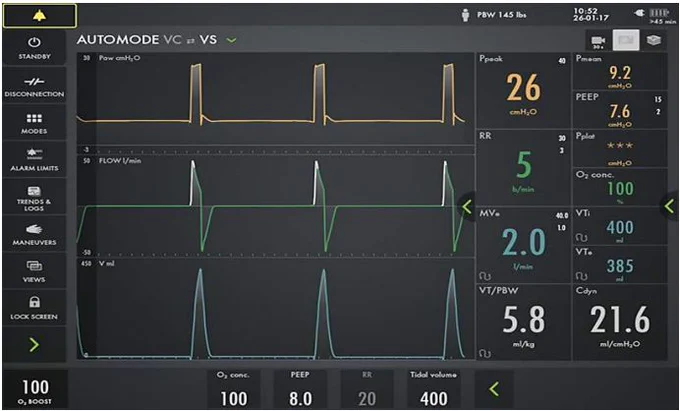Select the Cdyn 21.6 tile
Screen dimensions: 680x411
pos(620,322)
